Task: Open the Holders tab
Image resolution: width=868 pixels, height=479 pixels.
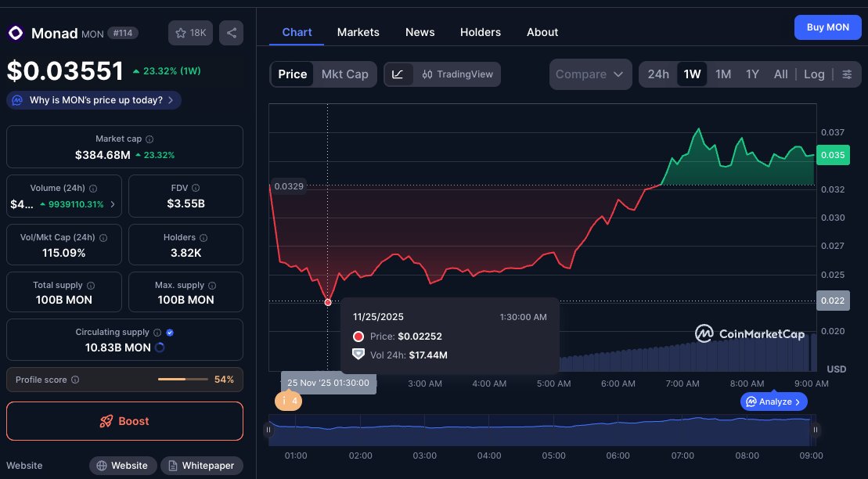Action: (x=481, y=32)
